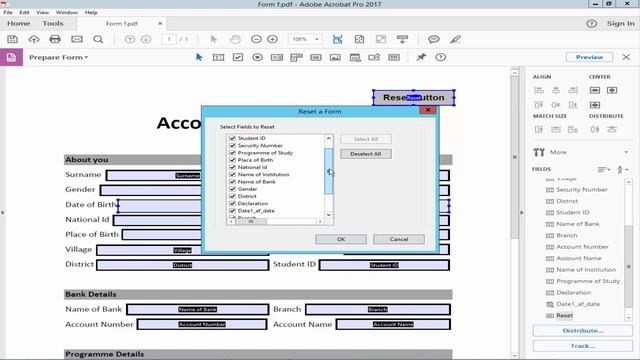The height and width of the screenshot is (360, 640).
Task: Click the upload to cloud icon
Action: 33,39
